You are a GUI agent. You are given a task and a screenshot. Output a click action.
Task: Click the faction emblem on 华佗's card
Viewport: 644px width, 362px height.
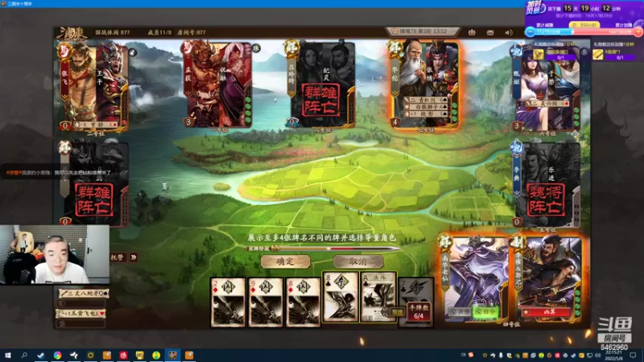click(x=394, y=47)
